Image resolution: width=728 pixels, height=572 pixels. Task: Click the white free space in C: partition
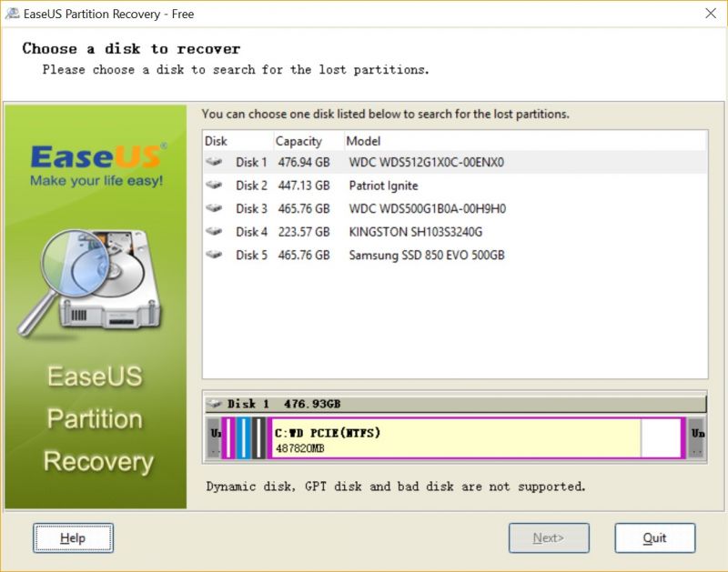(662, 438)
